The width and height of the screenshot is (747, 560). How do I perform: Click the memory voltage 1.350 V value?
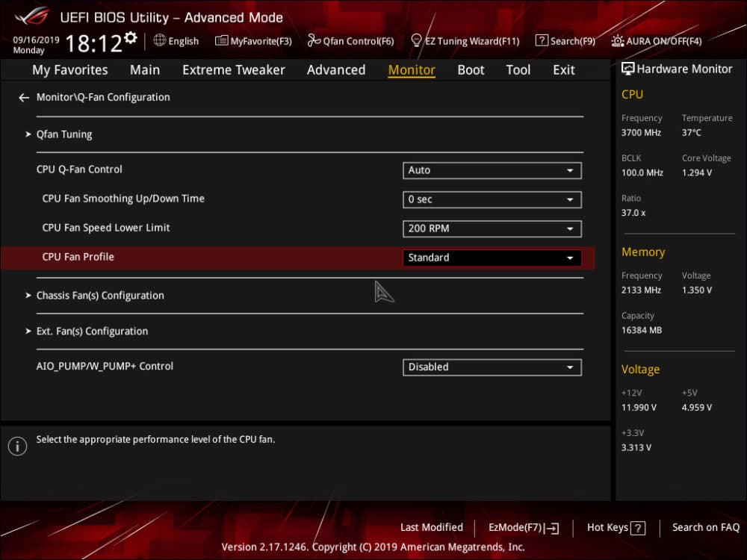tap(696, 290)
